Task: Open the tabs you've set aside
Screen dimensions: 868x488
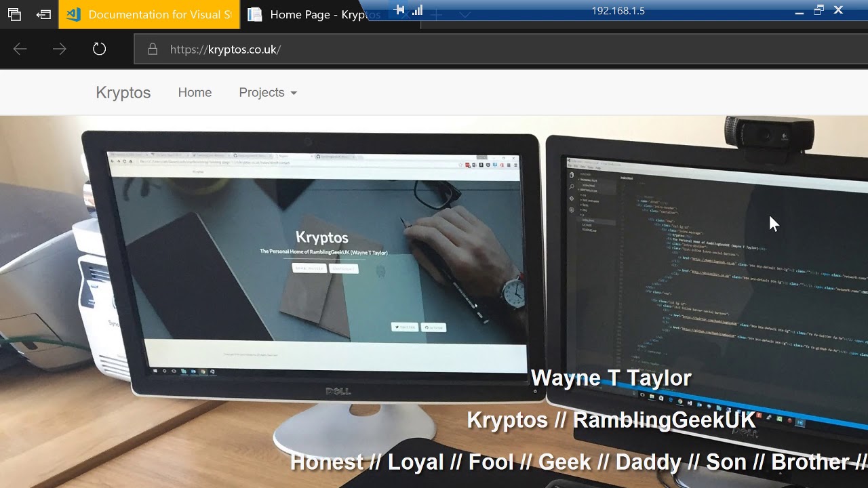Action: coord(14,14)
